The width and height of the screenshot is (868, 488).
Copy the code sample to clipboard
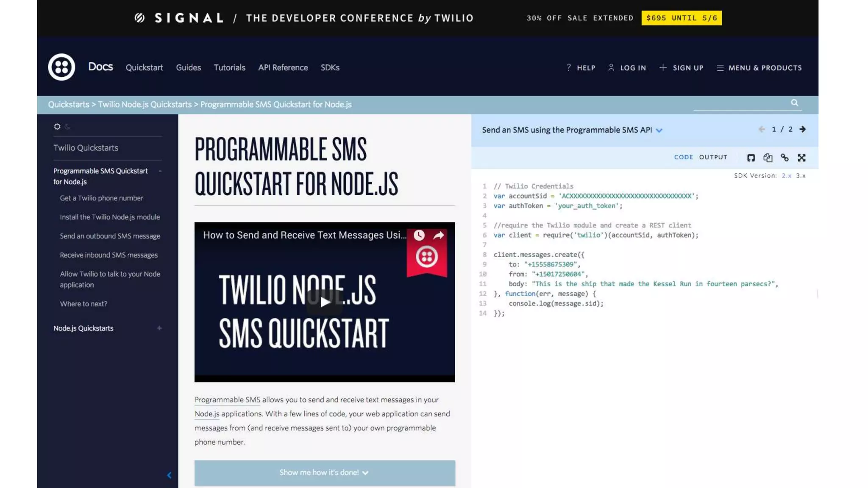768,158
